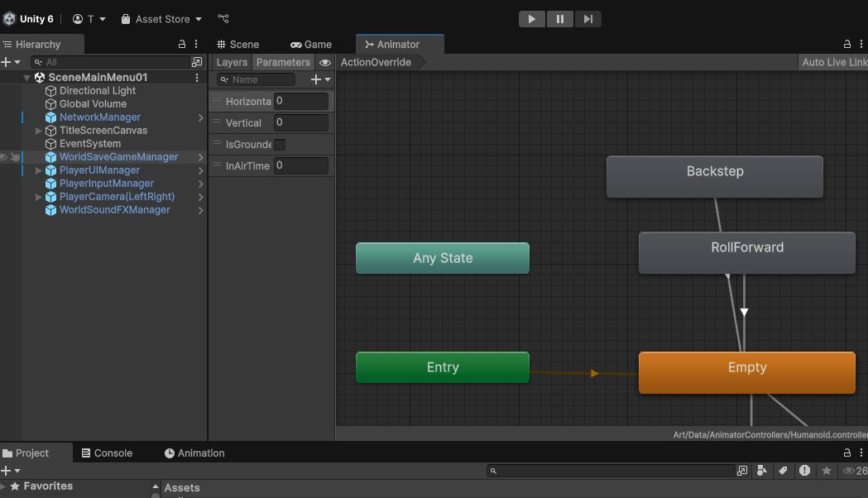Toggle hidden packages visibility count
The image size is (868, 498).
pyautogui.click(x=856, y=471)
